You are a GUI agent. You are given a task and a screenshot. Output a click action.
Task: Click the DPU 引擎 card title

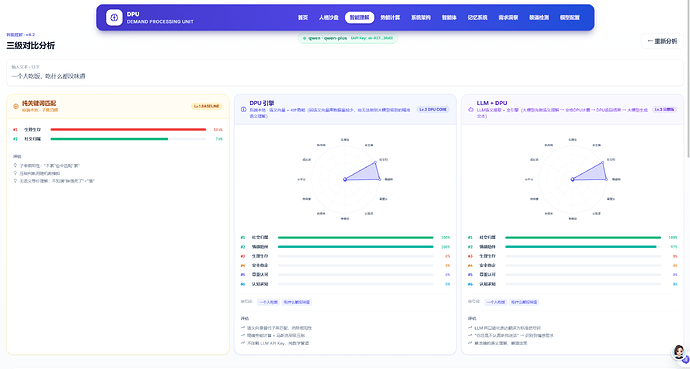click(x=262, y=103)
